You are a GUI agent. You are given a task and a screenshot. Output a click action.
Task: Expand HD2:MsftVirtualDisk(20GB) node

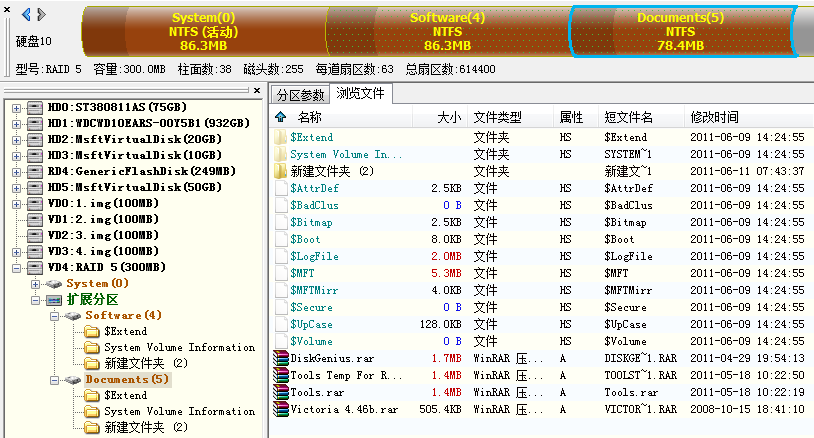pyautogui.click(x=17, y=140)
